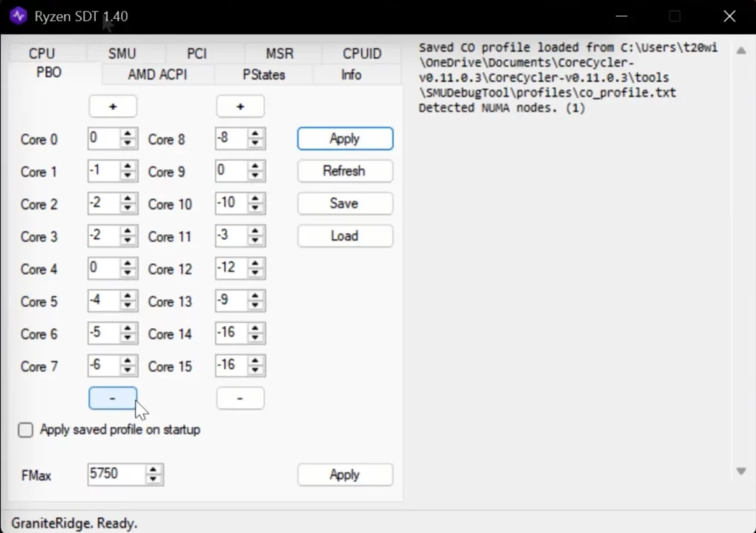Click the Ryzen SDT app icon in title bar
The width and height of the screenshot is (756, 533).
coord(18,16)
